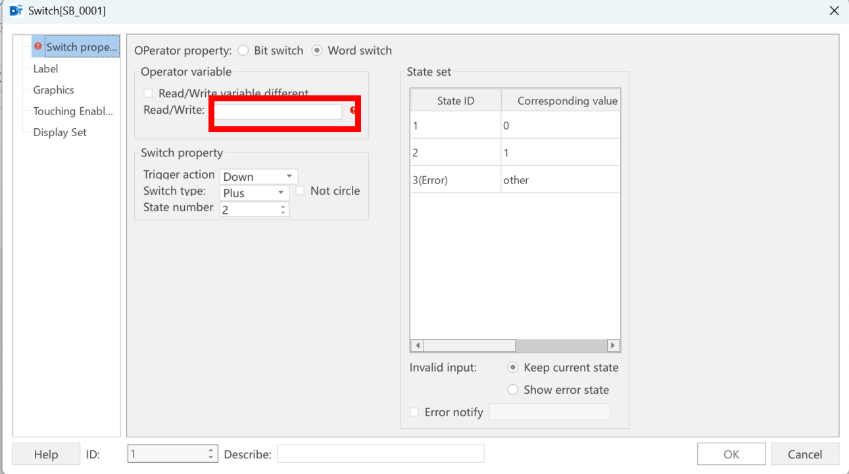Image resolution: width=849 pixels, height=474 pixels.
Task: Click the Error notify input field
Action: [550, 412]
